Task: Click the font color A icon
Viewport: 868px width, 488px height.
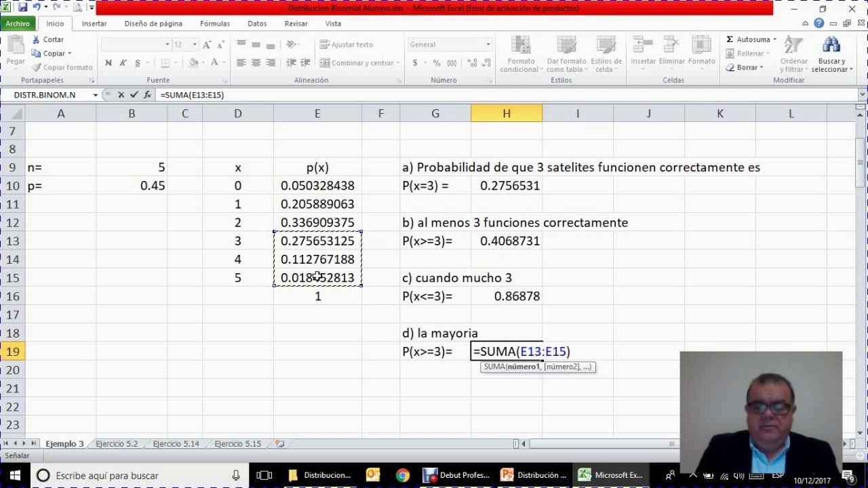Action: click(x=214, y=63)
